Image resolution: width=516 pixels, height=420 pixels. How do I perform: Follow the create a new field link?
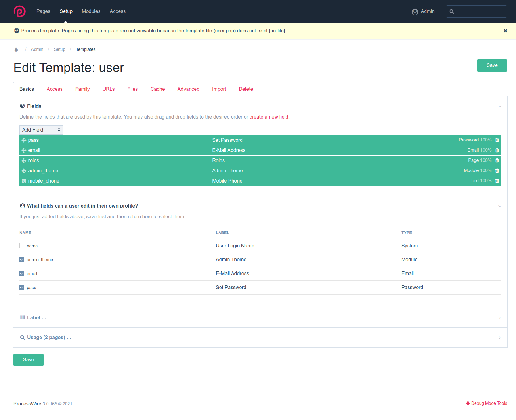[x=269, y=117]
